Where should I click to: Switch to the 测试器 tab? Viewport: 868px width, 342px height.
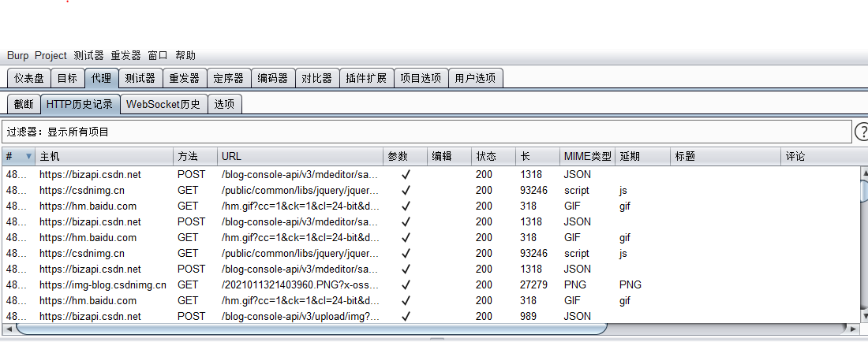point(140,78)
